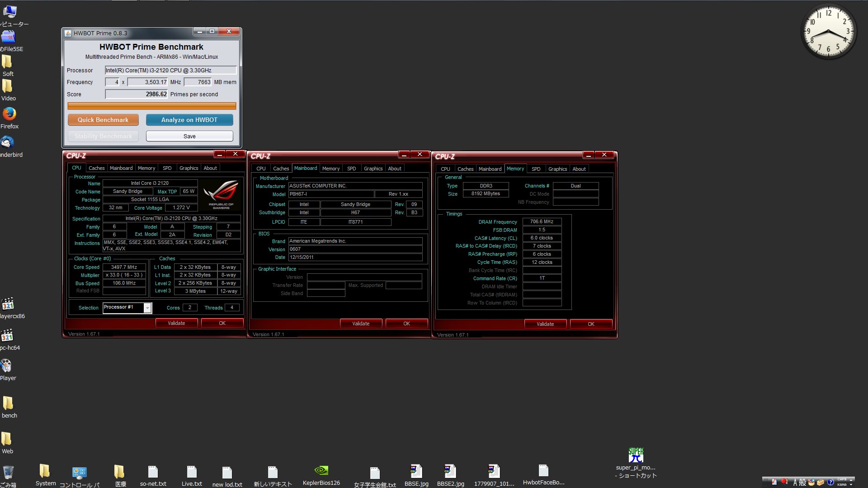Open Caches tab in left CPU-Z window

[x=96, y=168]
